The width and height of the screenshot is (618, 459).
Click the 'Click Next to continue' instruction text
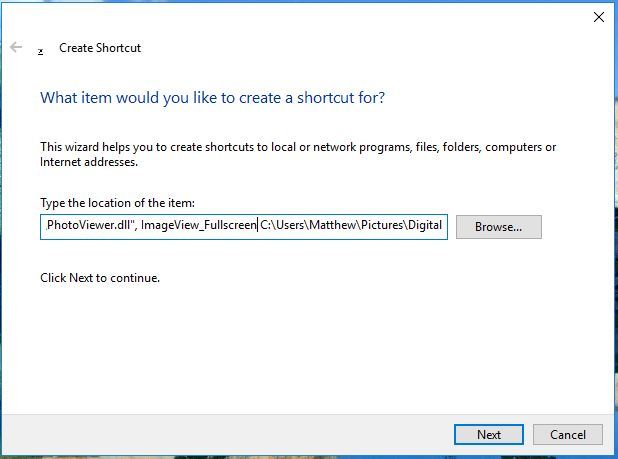tap(100, 278)
